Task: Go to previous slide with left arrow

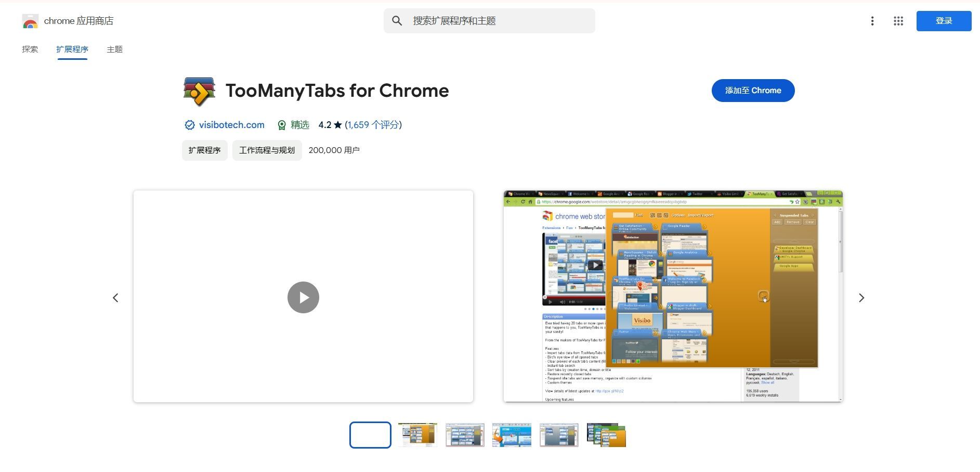Action: tap(115, 298)
